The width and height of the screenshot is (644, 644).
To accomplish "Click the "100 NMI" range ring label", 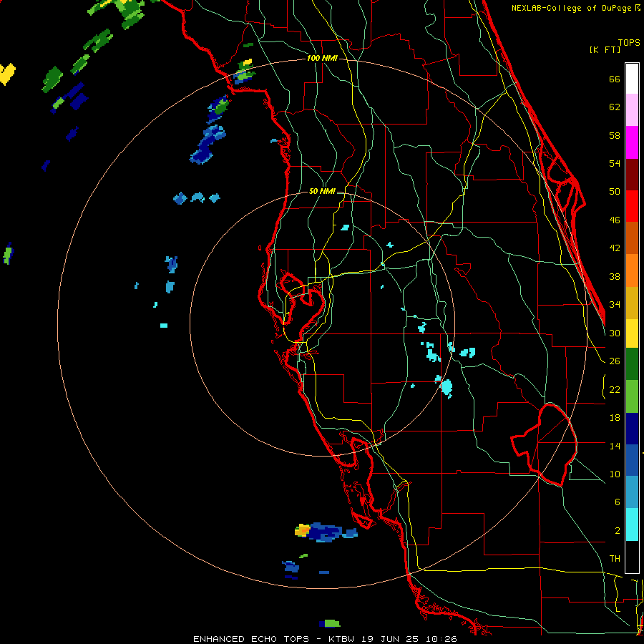I will [322, 58].
